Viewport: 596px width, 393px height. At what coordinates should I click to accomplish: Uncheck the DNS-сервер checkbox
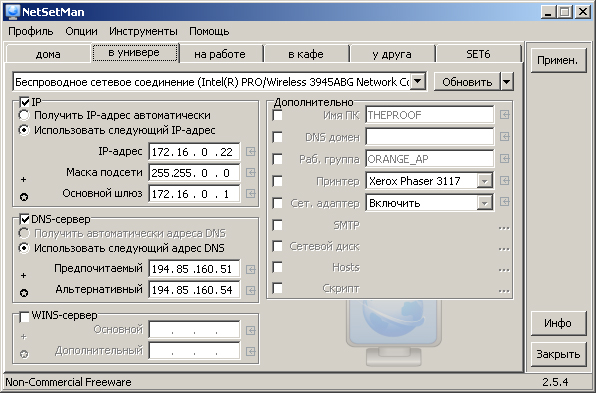coord(25,219)
